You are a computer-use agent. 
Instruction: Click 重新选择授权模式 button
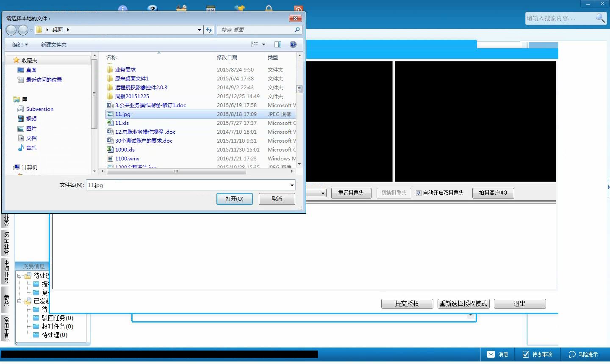point(463,303)
